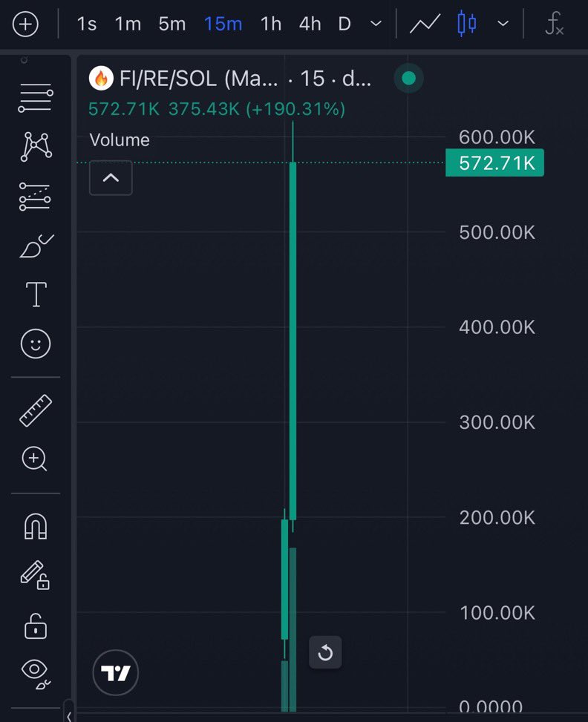Viewport: 588px width, 722px height.
Task: Open the indicators fx menu
Action: click(x=554, y=24)
